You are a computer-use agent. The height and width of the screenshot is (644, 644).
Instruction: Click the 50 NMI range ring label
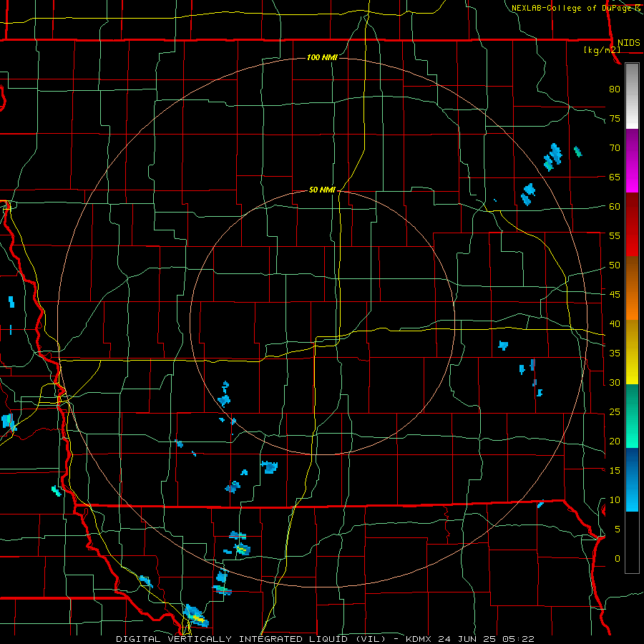click(x=322, y=190)
